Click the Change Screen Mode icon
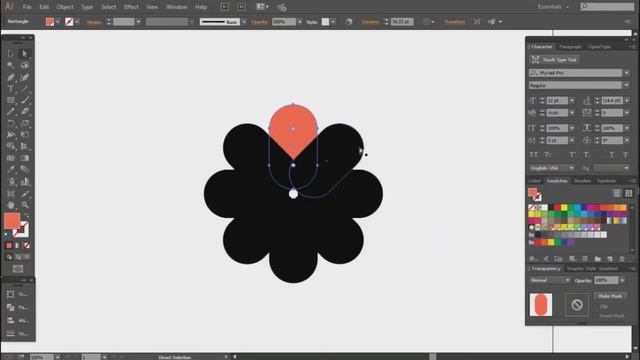The width and height of the screenshot is (640, 360). (x=18, y=269)
